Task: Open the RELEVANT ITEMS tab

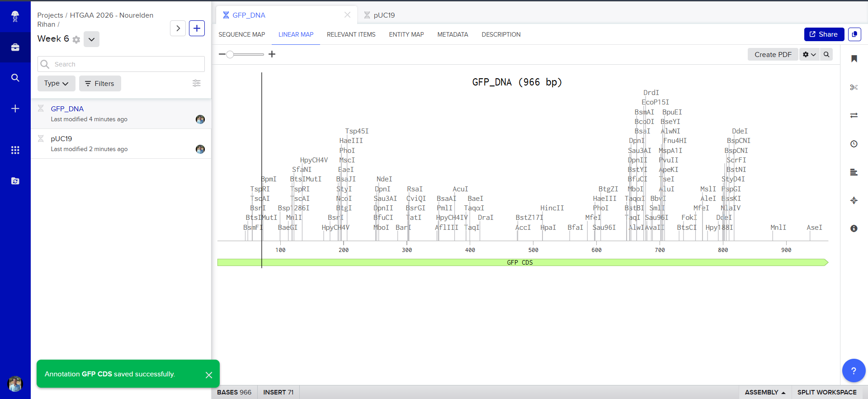Action: point(351,34)
